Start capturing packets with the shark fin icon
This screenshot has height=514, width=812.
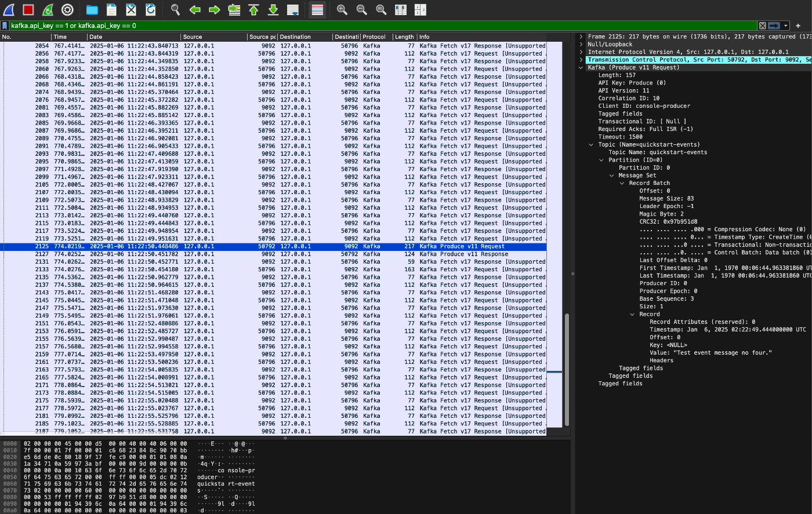pos(9,9)
